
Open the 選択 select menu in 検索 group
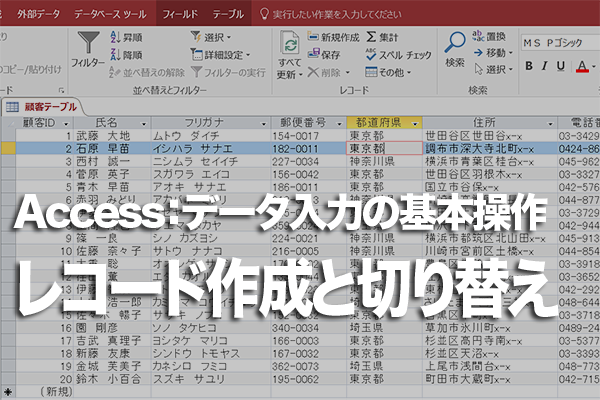pos(493,69)
